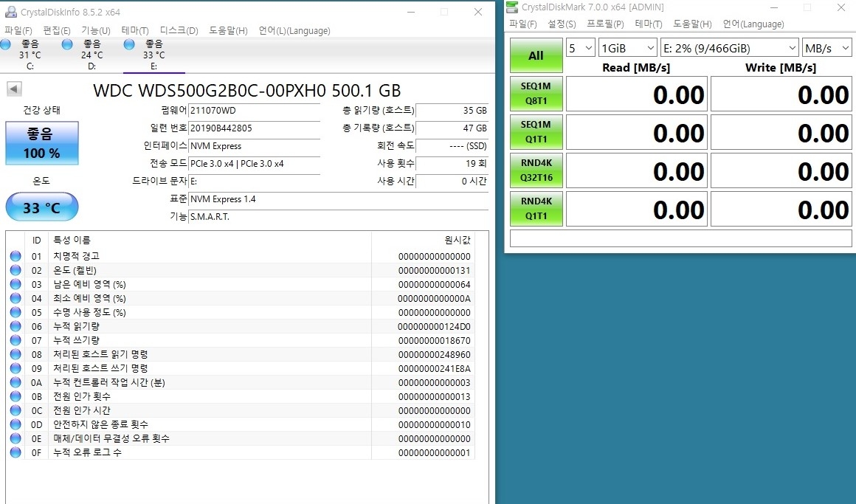This screenshot has height=504, width=856.
Task: Run the RND4K Q32T16 benchmark
Action: pos(536,170)
